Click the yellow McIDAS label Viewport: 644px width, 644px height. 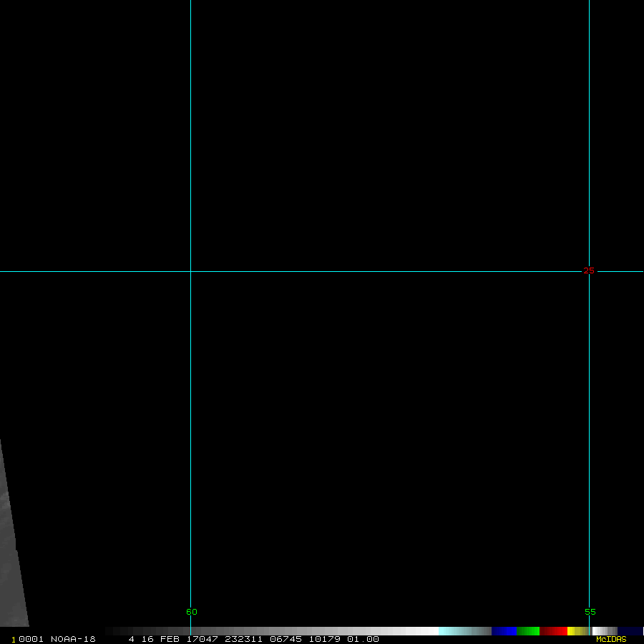point(611,639)
